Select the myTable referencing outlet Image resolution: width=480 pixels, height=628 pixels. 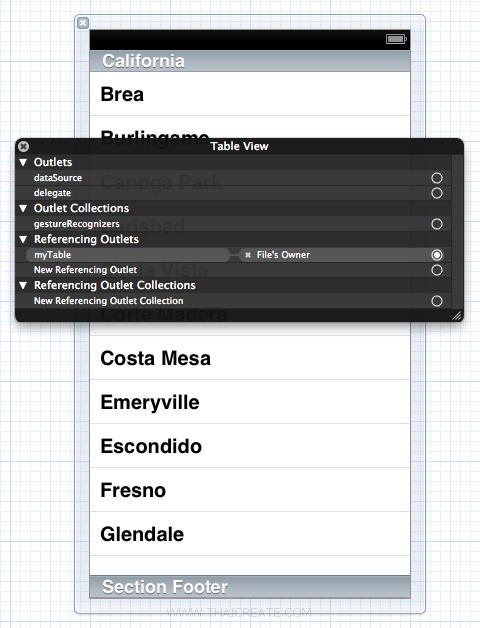[x=128, y=255]
